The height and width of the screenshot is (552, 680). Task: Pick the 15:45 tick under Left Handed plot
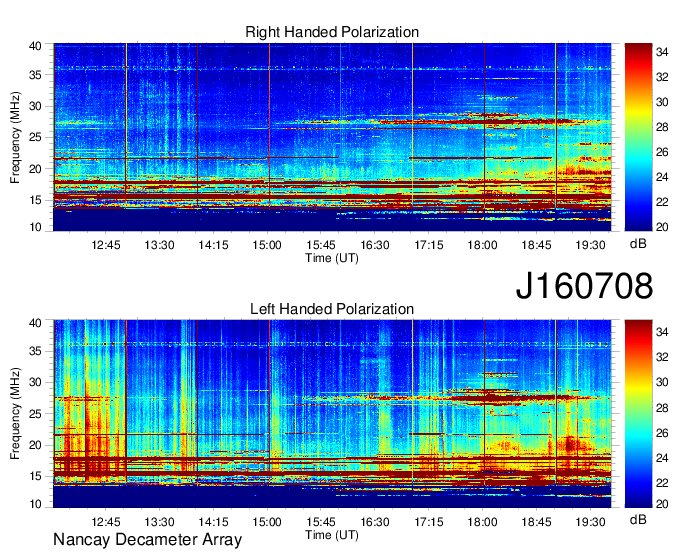321,522
